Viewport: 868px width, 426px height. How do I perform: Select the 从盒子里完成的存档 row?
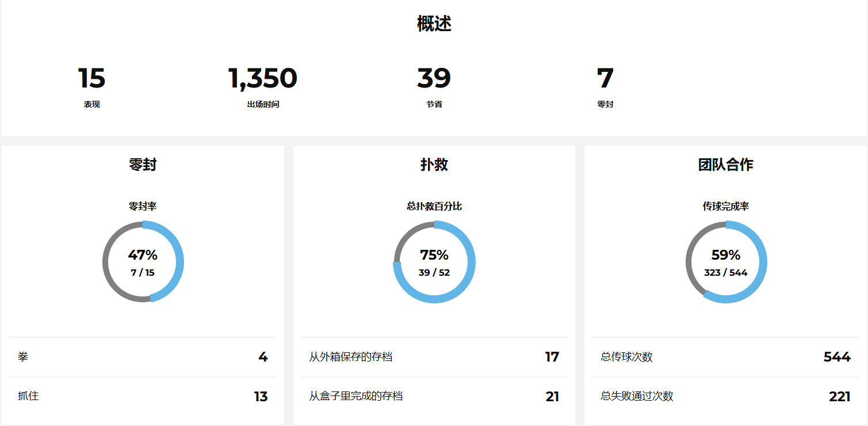point(434,396)
